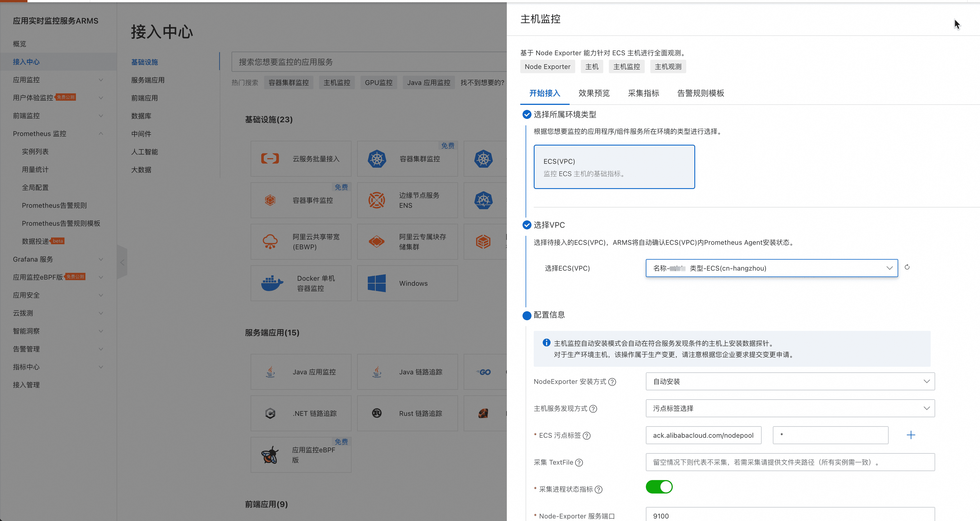Open NodeExporter 安装方式 dropdown showing 自动安装
The height and width of the screenshot is (521, 980).
coord(790,381)
